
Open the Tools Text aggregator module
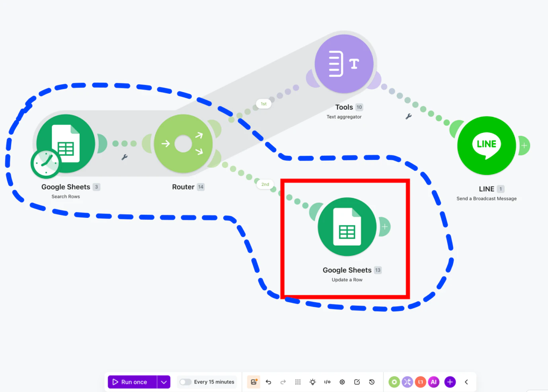coord(344,64)
